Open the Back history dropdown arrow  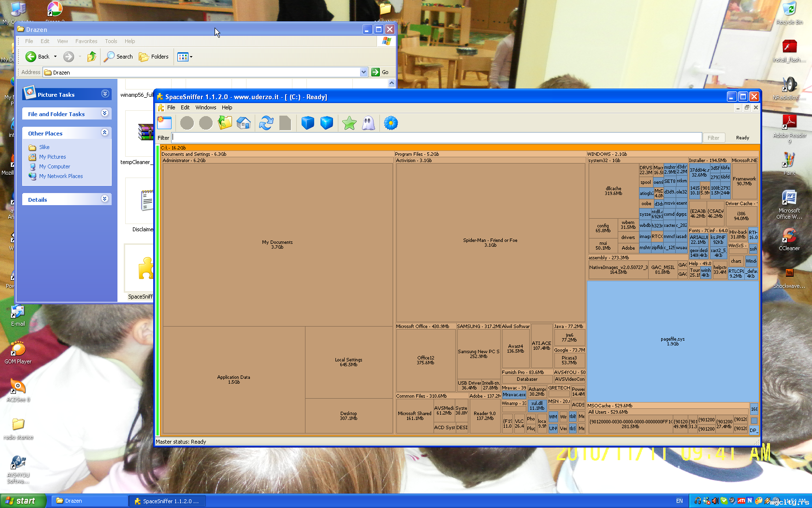click(x=55, y=57)
